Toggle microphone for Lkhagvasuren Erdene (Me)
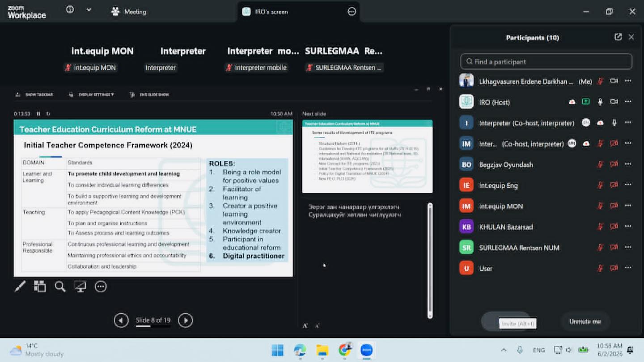This screenshot has height=362, width=644. [600, 81]
